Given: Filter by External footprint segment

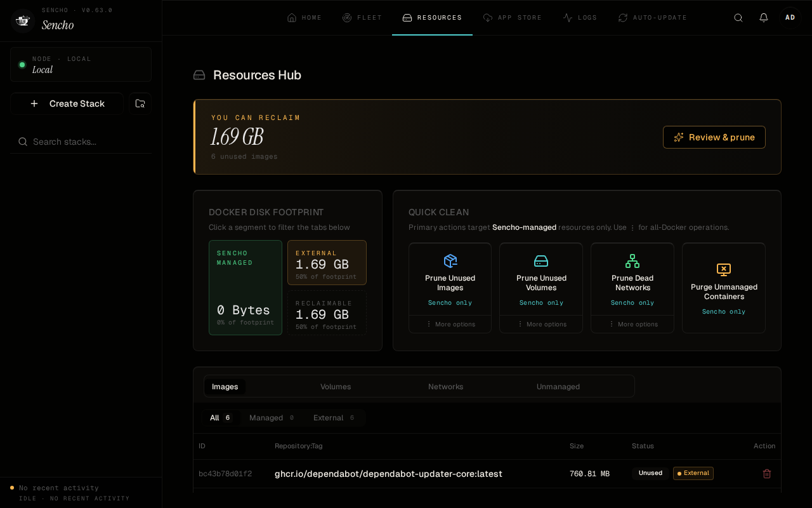Looking at the screenshot, I should 327,262.
